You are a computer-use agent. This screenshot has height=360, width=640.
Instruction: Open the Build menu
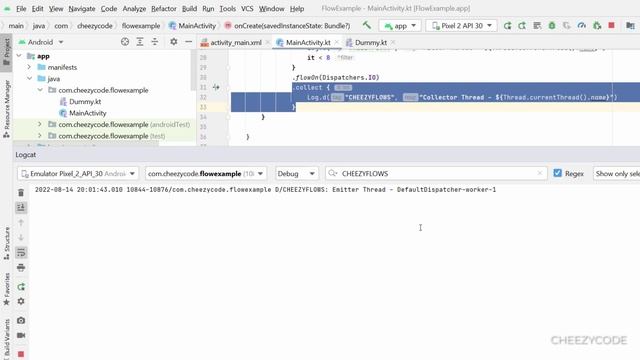189,9
